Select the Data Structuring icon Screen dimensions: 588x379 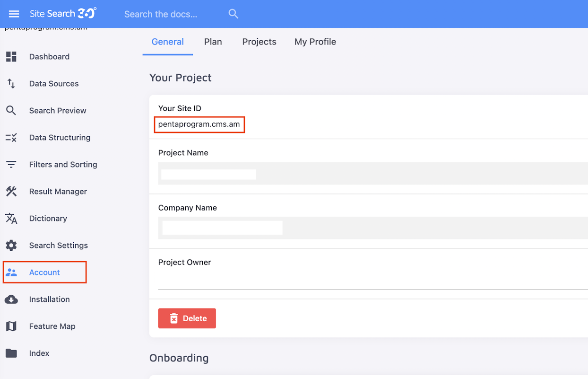point(11,138)
